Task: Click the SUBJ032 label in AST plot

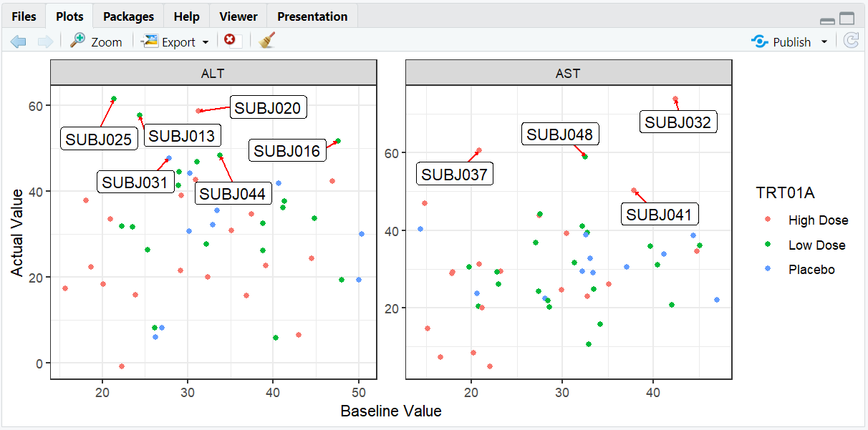Action: click(x=677, y=122)
